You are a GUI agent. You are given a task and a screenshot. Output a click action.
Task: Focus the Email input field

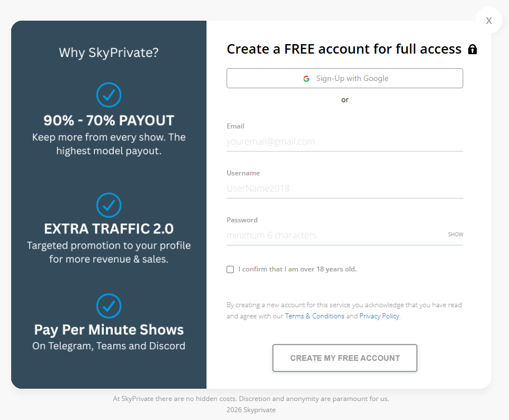[x=344, y=142]
